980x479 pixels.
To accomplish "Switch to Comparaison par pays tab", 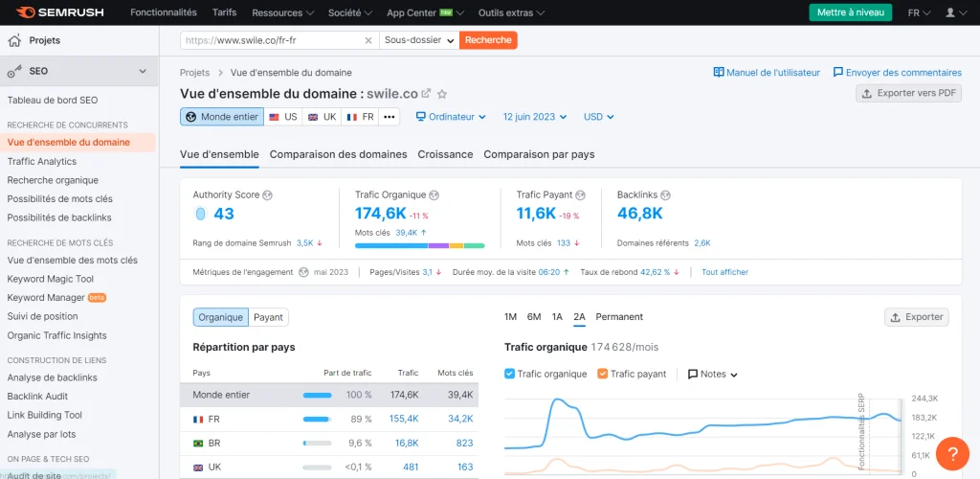I will (x=539, y=154).
